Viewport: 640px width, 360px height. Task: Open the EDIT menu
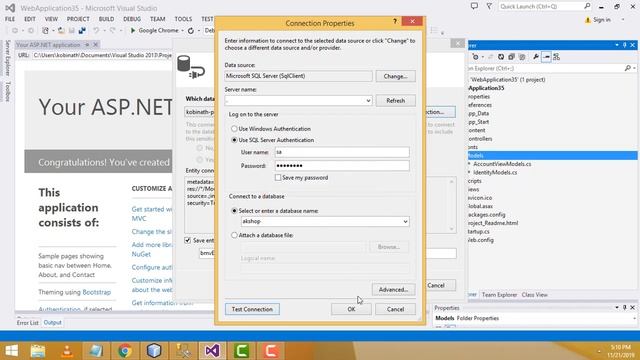coord(30,19)
